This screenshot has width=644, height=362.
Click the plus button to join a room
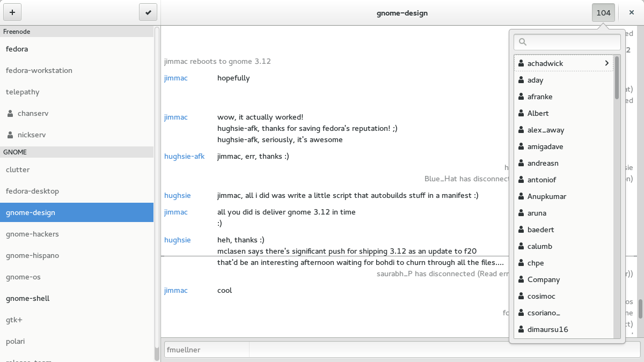(x=12, y=12)
